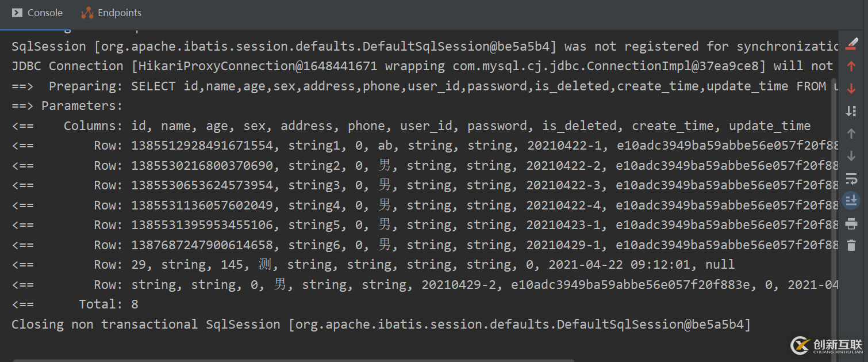Click the red down arrow icon

point(851,89)
